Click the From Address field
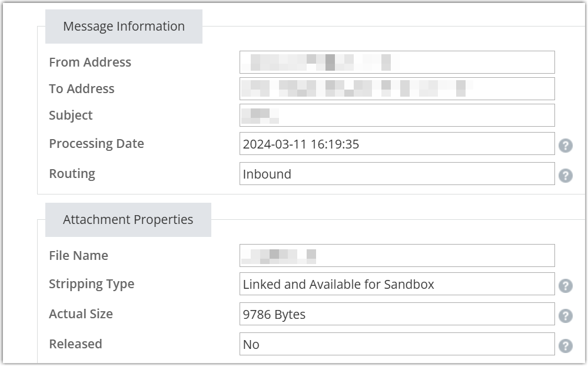This screenshot has height=366, width=588. click(397, 62)
